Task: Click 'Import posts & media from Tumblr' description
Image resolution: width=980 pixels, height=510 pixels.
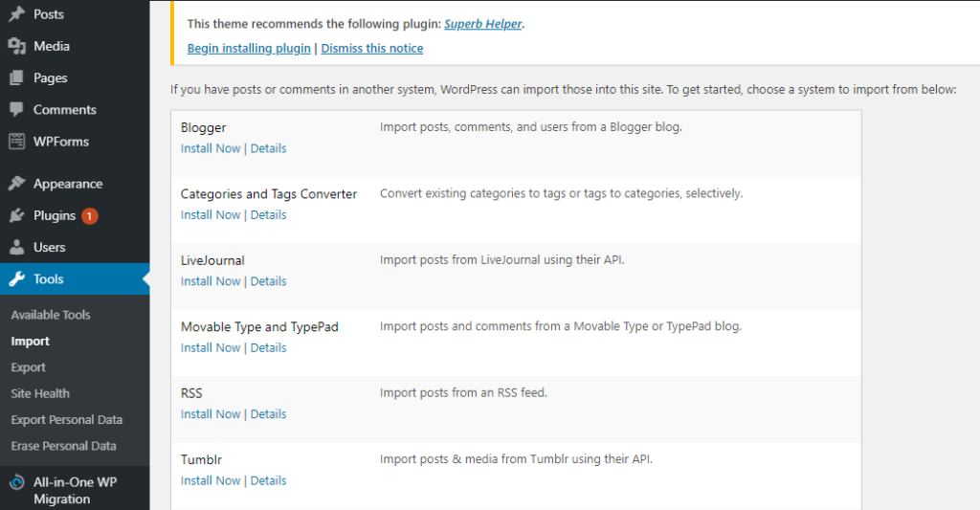Action: tap(516, 458)
